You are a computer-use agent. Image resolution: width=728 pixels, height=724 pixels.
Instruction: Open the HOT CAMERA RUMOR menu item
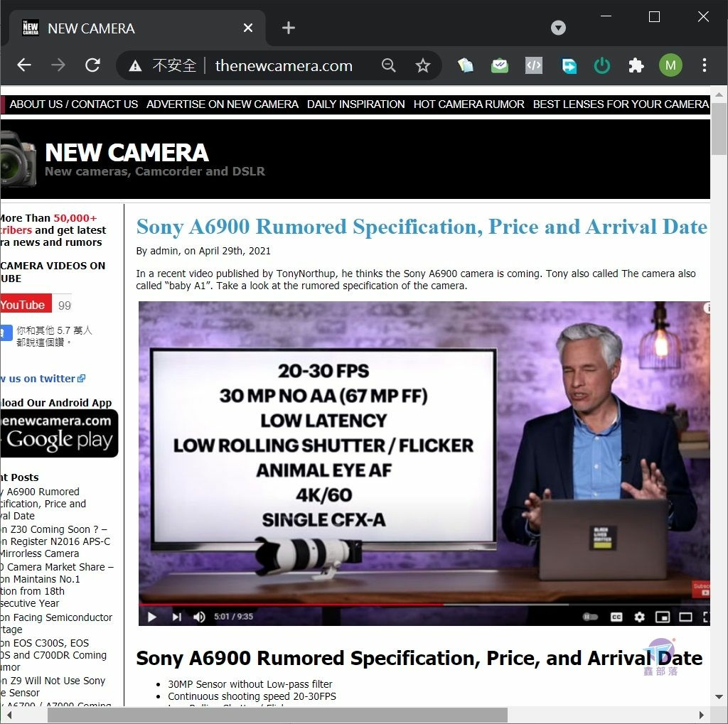click(x=469, y=104)
